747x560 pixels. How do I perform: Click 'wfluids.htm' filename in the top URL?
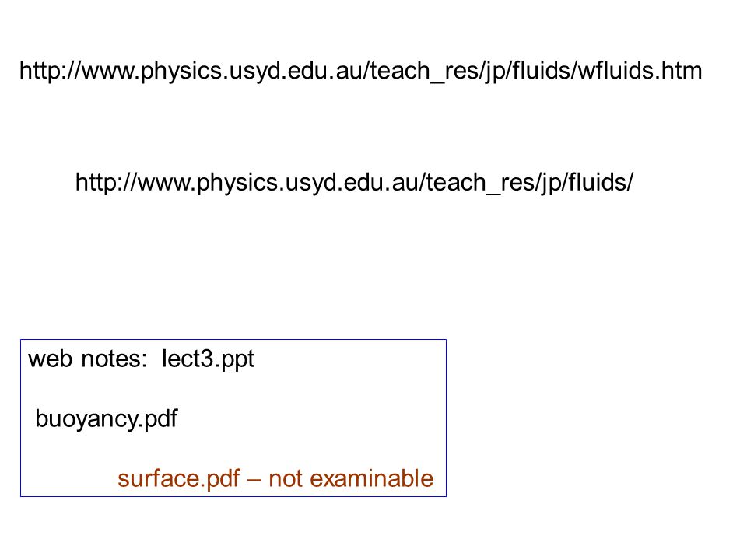(x=640, y=71)
